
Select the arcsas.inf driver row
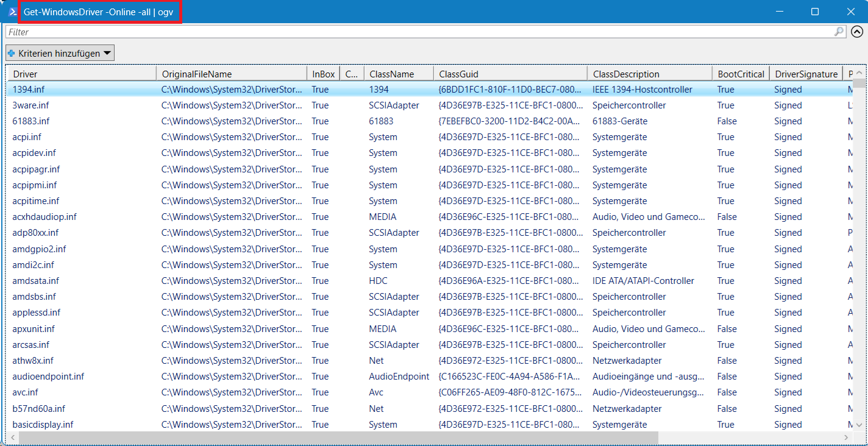coord(429,345)
